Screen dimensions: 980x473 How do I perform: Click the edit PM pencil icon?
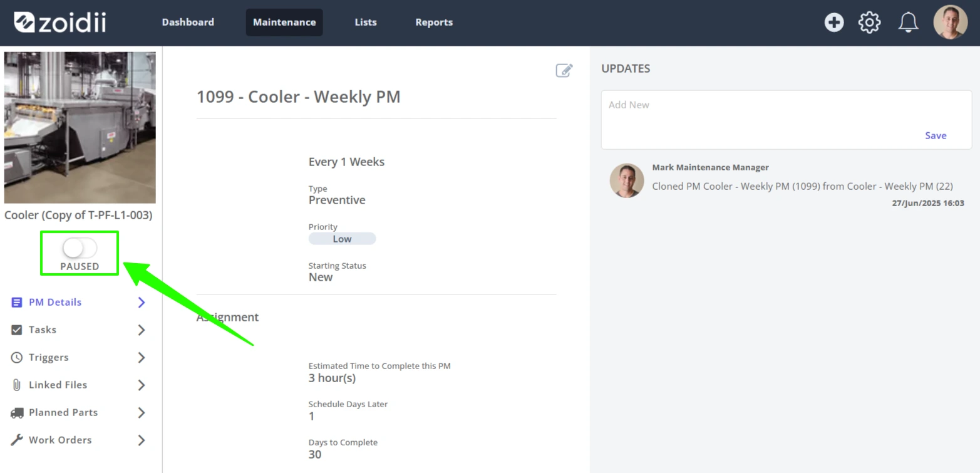[564, 70]
